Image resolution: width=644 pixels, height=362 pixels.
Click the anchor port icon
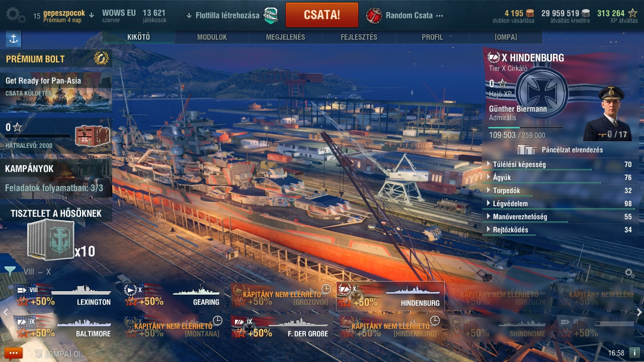pos(13,39)
